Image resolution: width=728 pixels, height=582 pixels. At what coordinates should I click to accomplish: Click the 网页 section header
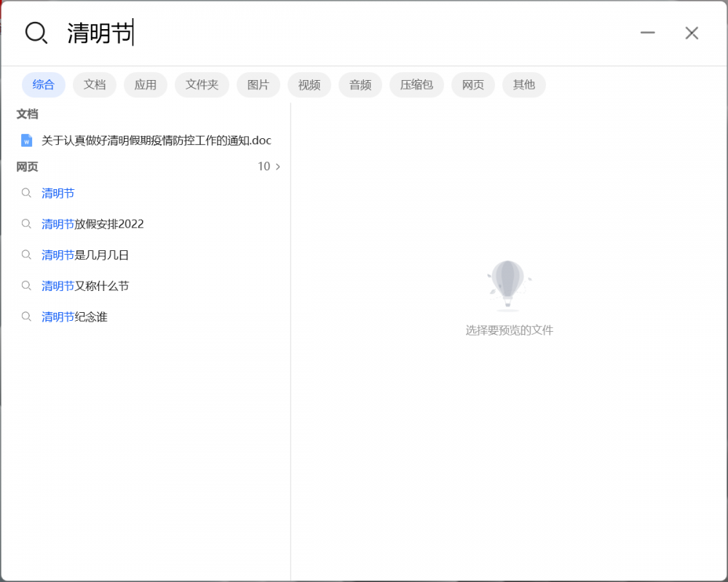tap(28, 167)
